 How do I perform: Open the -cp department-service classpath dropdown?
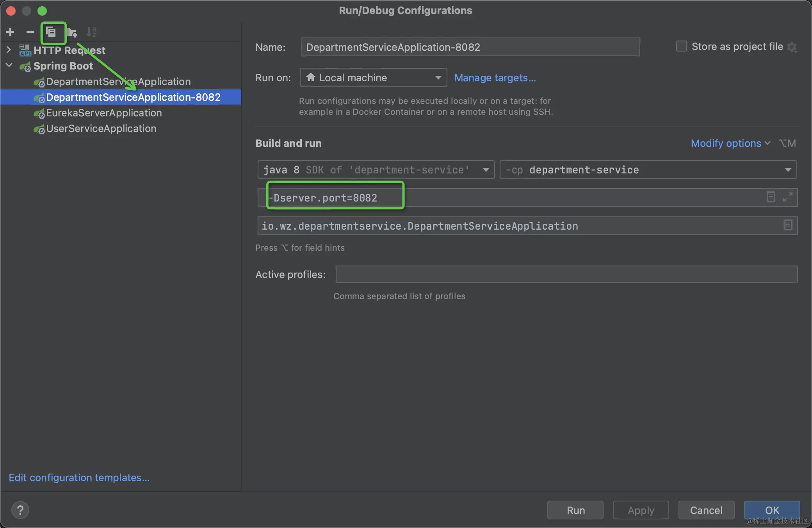[x=788, y=169]
